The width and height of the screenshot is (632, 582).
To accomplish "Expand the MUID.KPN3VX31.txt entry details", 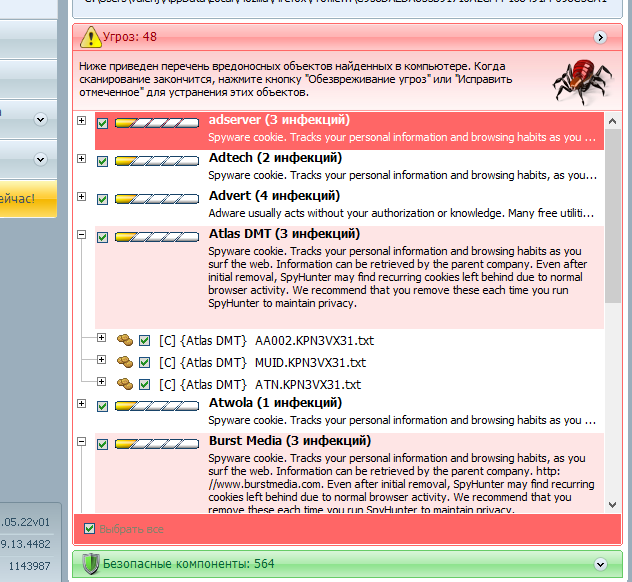I will (x=102, y=359).
